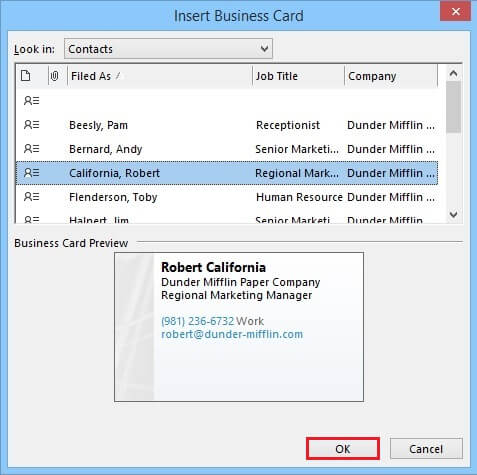Sort contacts by Filed As column

(160, 76)
